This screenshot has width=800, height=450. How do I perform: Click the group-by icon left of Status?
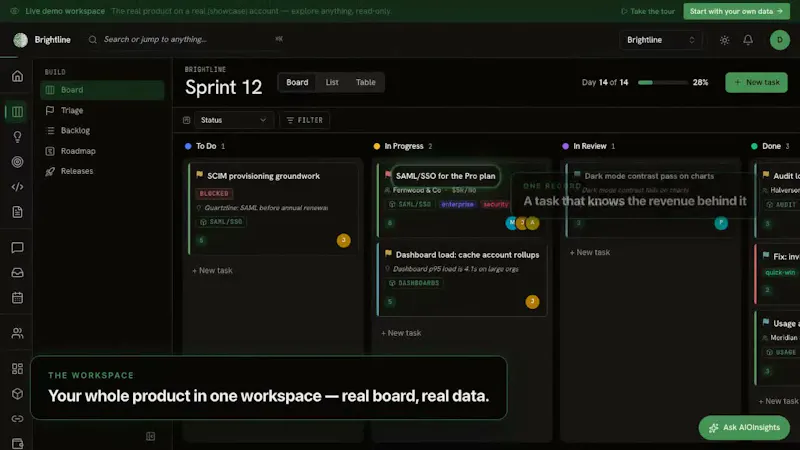[186, 120]
